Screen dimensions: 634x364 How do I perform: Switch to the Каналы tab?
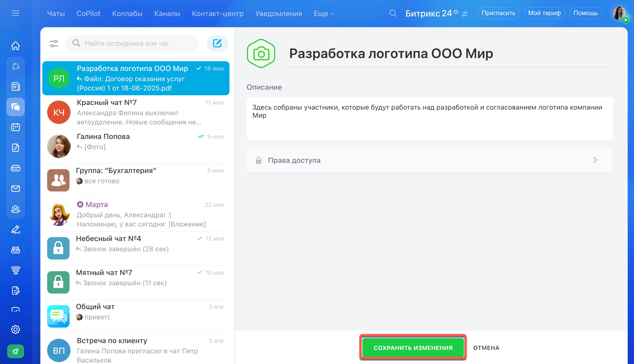[167, 14]
